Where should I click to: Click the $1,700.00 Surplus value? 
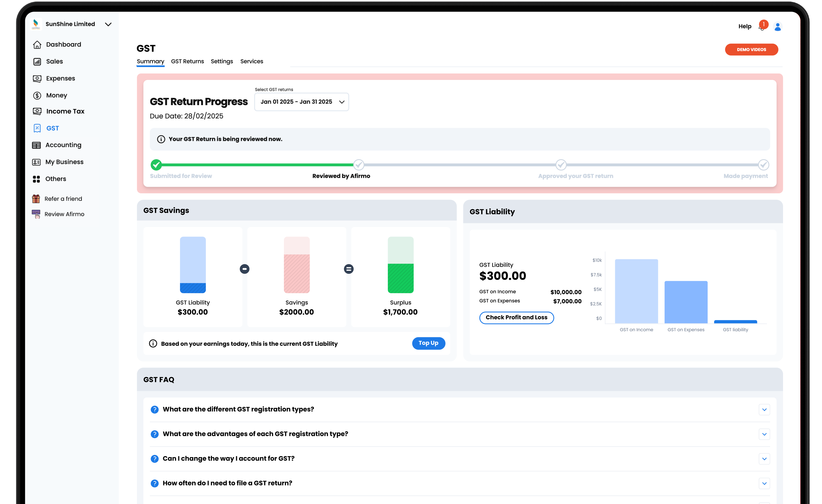tap(400, 312)
